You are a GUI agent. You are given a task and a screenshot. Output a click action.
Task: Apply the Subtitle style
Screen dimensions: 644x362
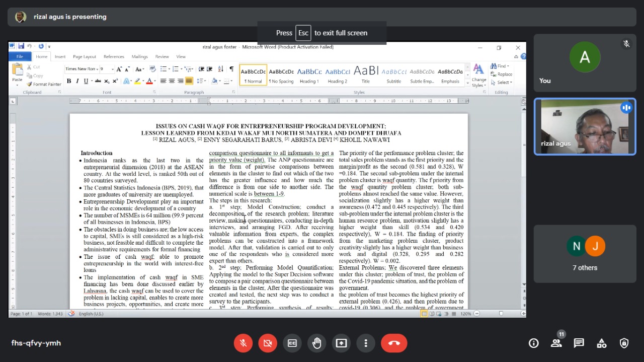click(x=394, y=75)
